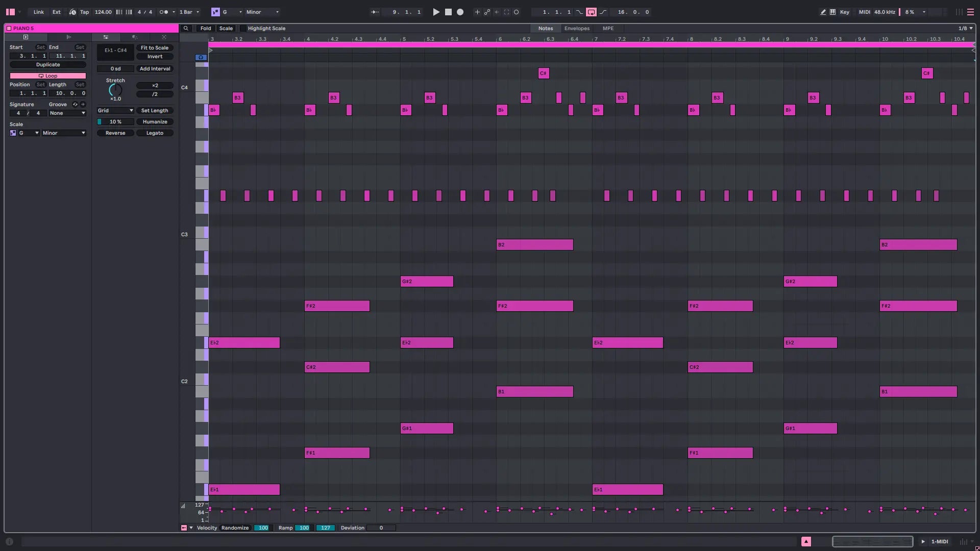
Task: Toggle the clip Loop button
Action: pyautogui.click(x=48, y=76)
